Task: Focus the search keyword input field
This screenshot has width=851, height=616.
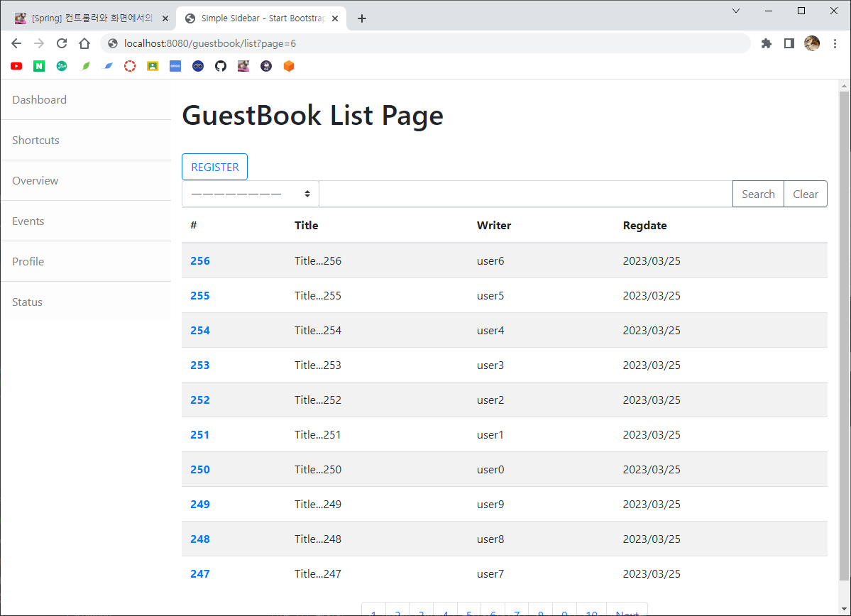Action: [x=525, y=194]
